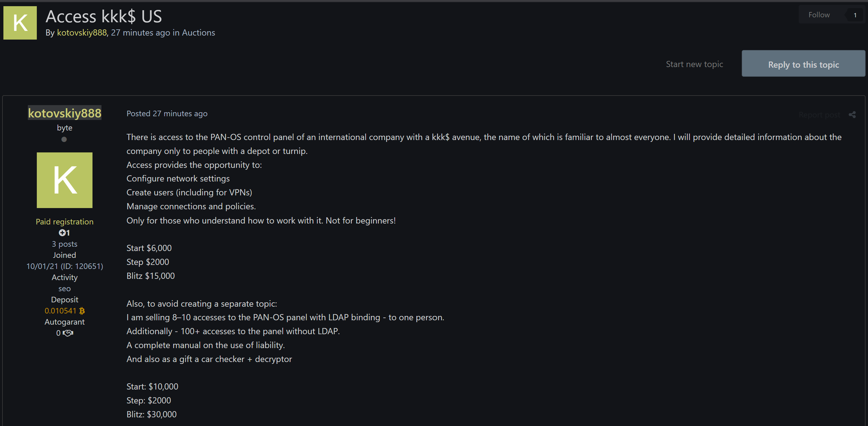Toggle Follow for this topic
Image resolution: width=868 pixels, height=426 pixels.
coord(819,15)
